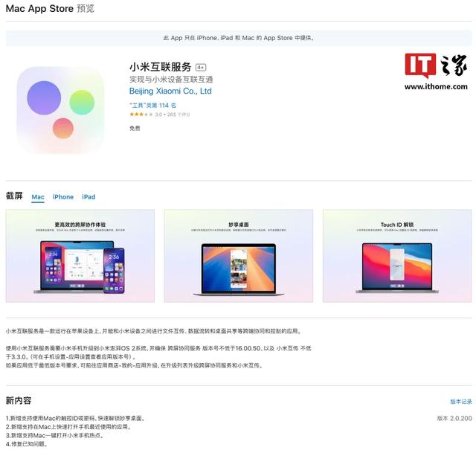Screen dimensions: 476x450
Task: Click the first description paragraph starting 小米互联服务是一款
Action: tap(154, 331)
